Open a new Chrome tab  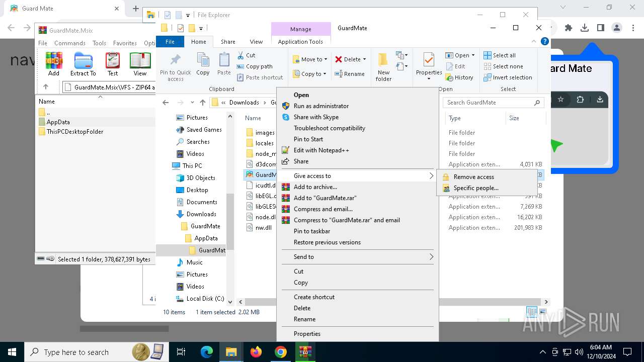coord(136,8)
